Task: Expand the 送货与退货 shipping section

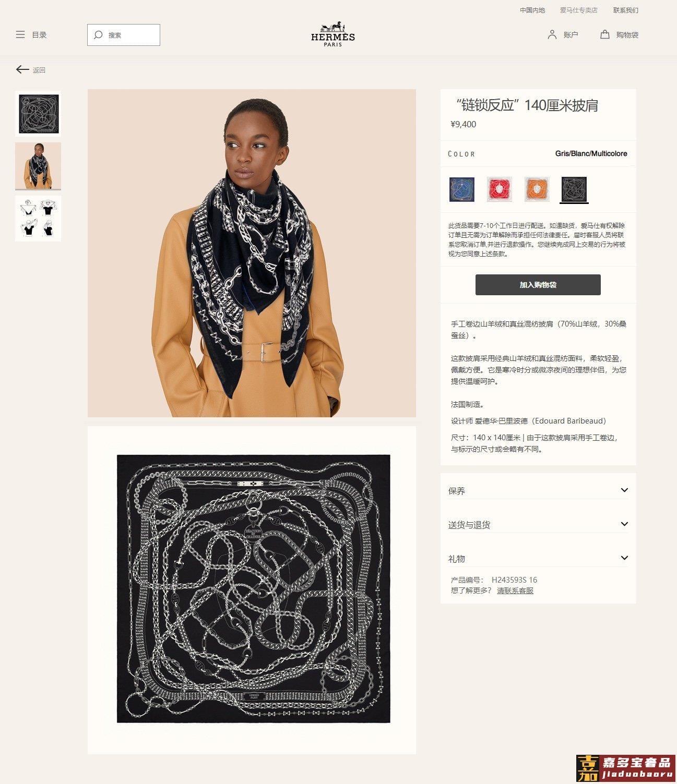Action: (538, 524)
